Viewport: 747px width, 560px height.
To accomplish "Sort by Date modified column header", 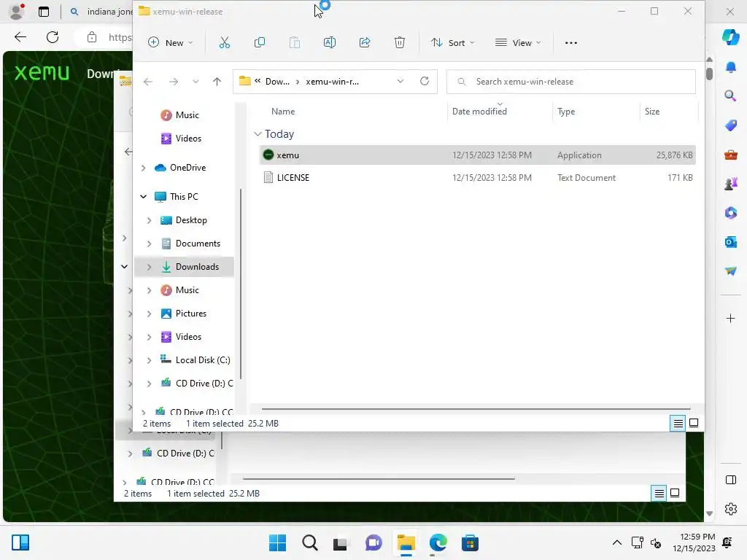I will (x=479, y=112).
